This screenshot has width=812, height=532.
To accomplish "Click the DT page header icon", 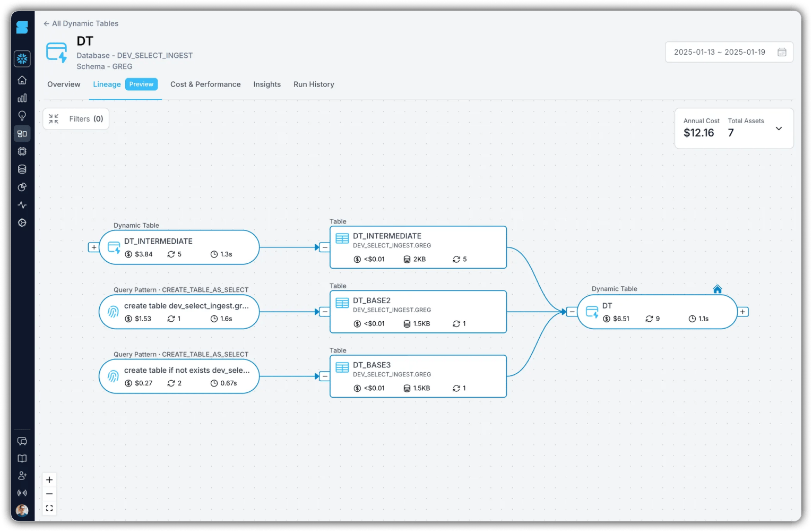I will coord(57,53).
